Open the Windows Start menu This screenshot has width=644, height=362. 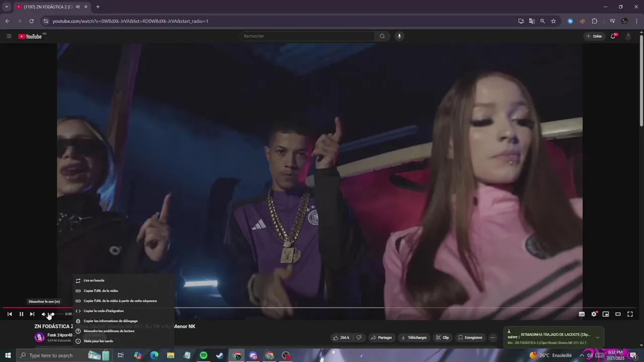8,355
